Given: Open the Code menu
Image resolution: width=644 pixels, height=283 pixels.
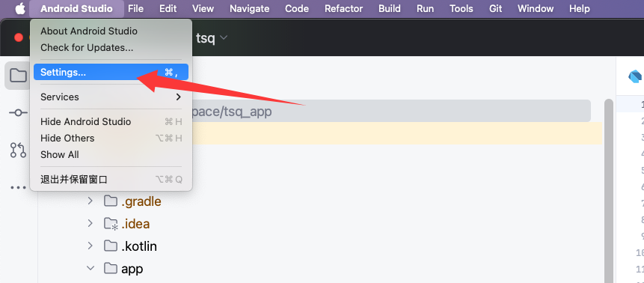Looking at the screenshot, I should click(297, 9).
